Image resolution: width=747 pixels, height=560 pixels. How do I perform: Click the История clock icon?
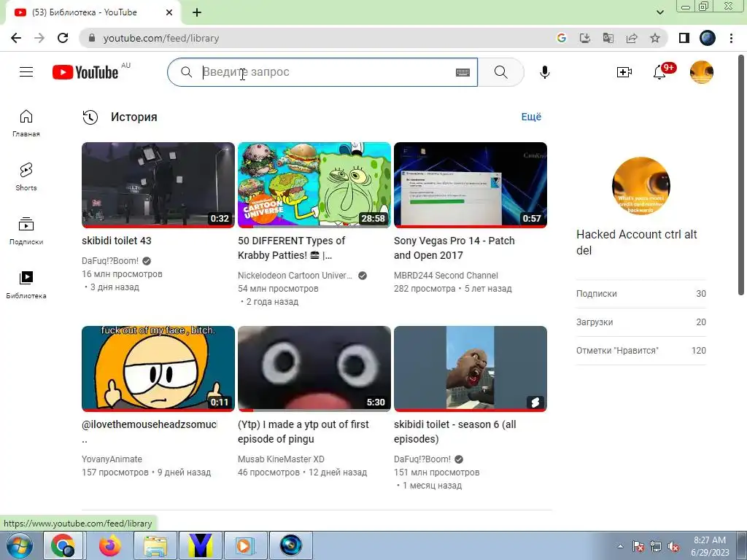point(90,117)
